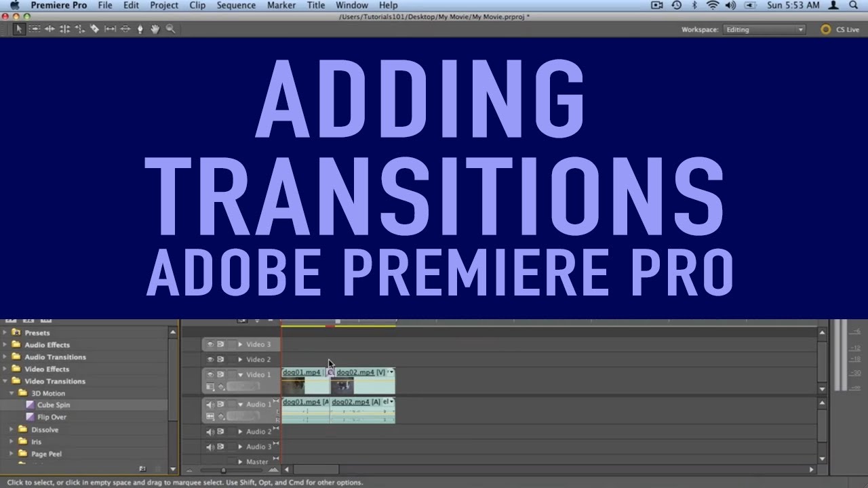Select the Selection arrow tool
The width and height of the screenshot is (868, 488).
19,28
